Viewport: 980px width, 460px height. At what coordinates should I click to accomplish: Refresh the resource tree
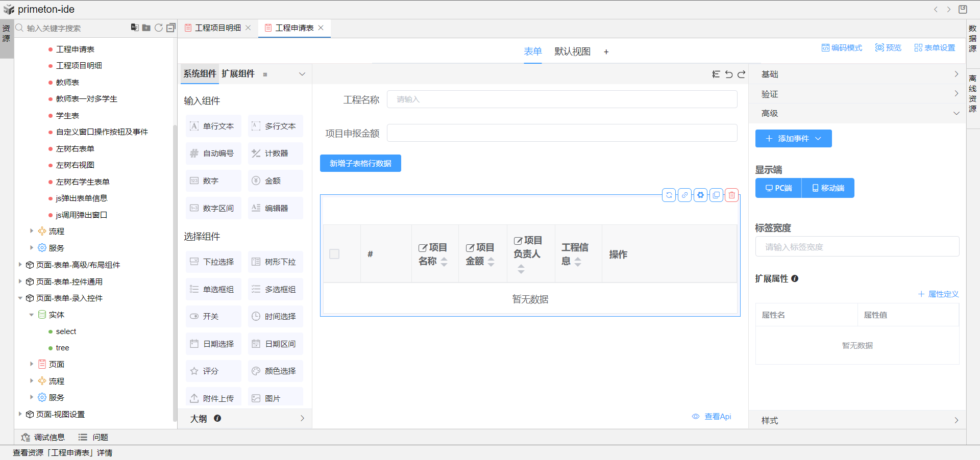click(159, 28)
